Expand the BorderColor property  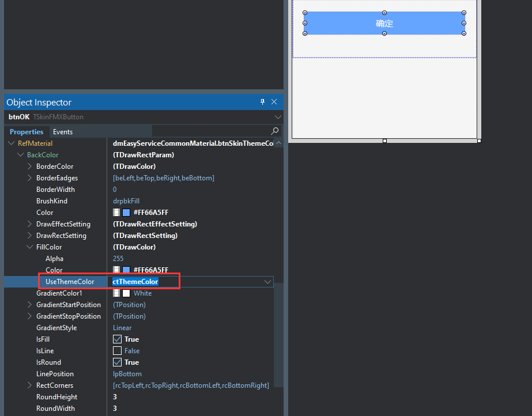point(29,166)
